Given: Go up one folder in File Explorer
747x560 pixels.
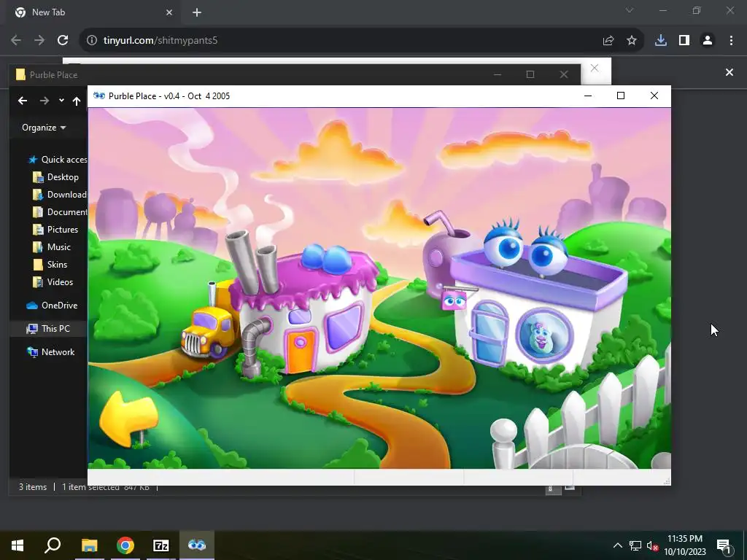Looking at the screenshot, I should point(76,101).
